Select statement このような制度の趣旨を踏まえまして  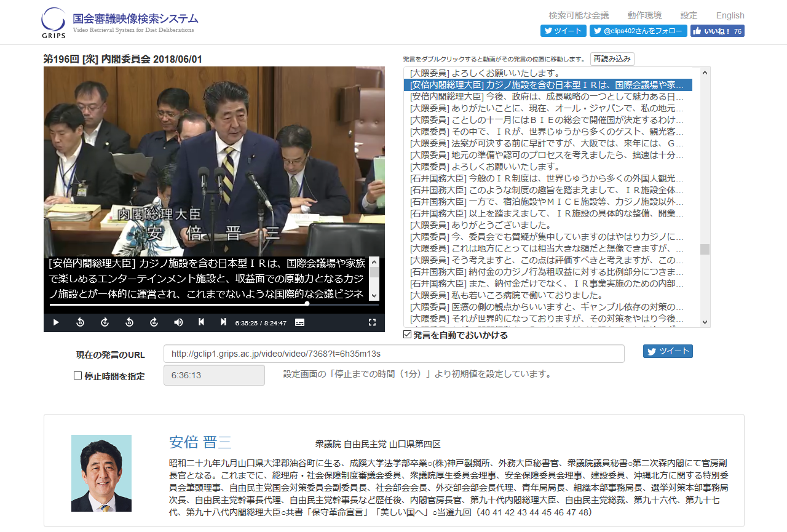point(548,190)
